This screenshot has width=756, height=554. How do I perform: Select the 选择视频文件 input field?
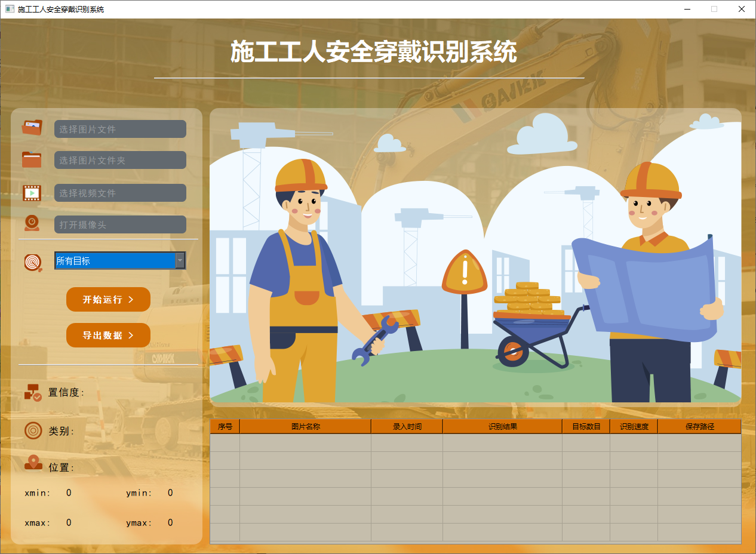(120, 193)
